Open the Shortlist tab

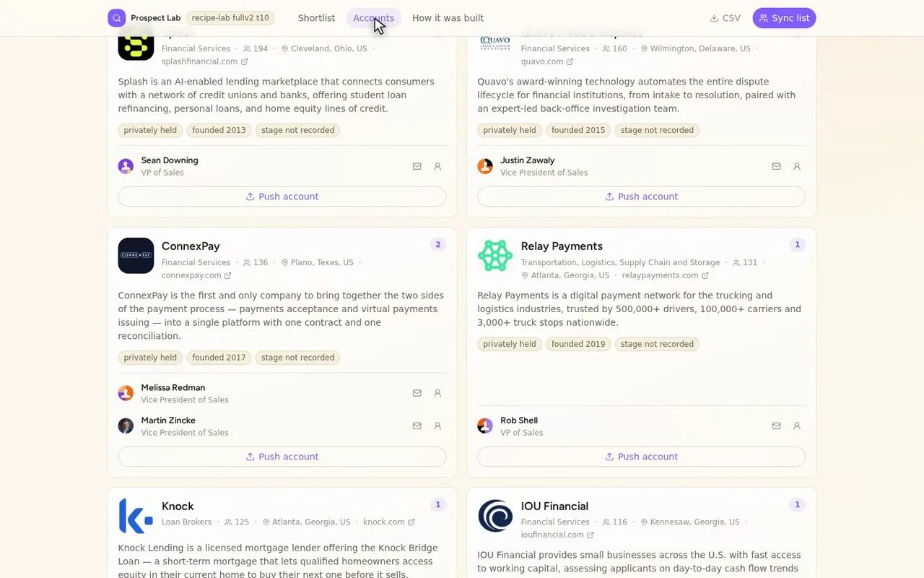pyautogui.click(x=316, y=18)
